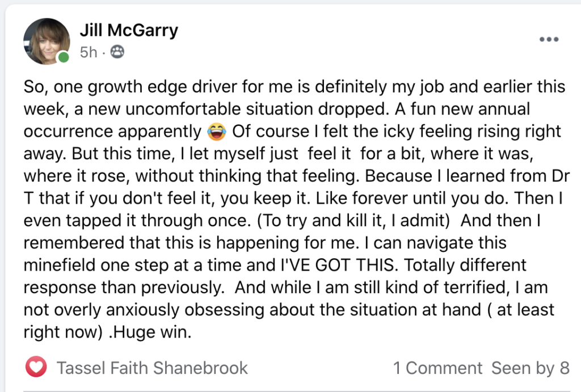Image resolution: width=581 pixels, height=392 pixels.
Task: Open the post permalink via 5h timestamp
Action: point(89,52)
